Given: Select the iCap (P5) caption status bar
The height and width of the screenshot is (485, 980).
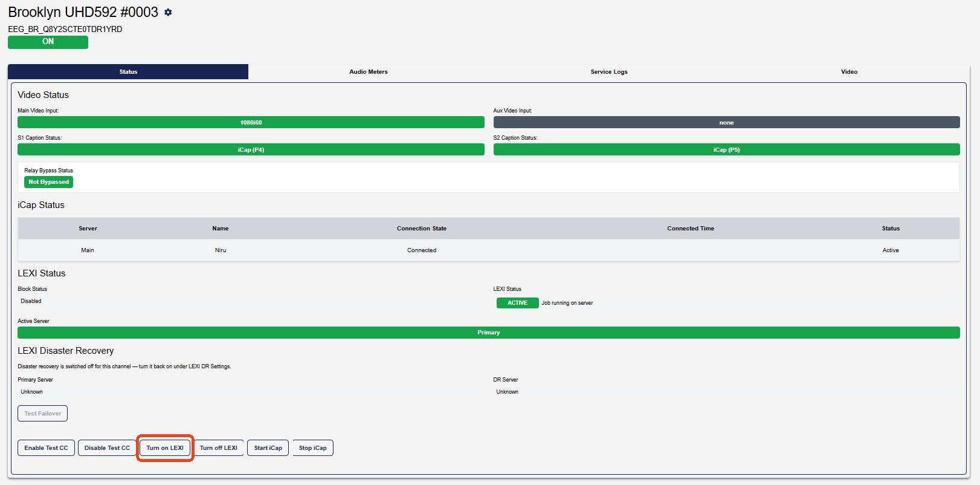Looking at the screenshot, I should 726,149.
